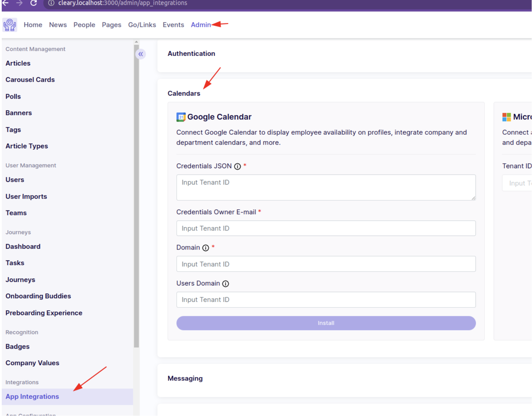Click the Install button for Google Calendar
This screenshot has width=532, height=416.
[x=326, y=323]
